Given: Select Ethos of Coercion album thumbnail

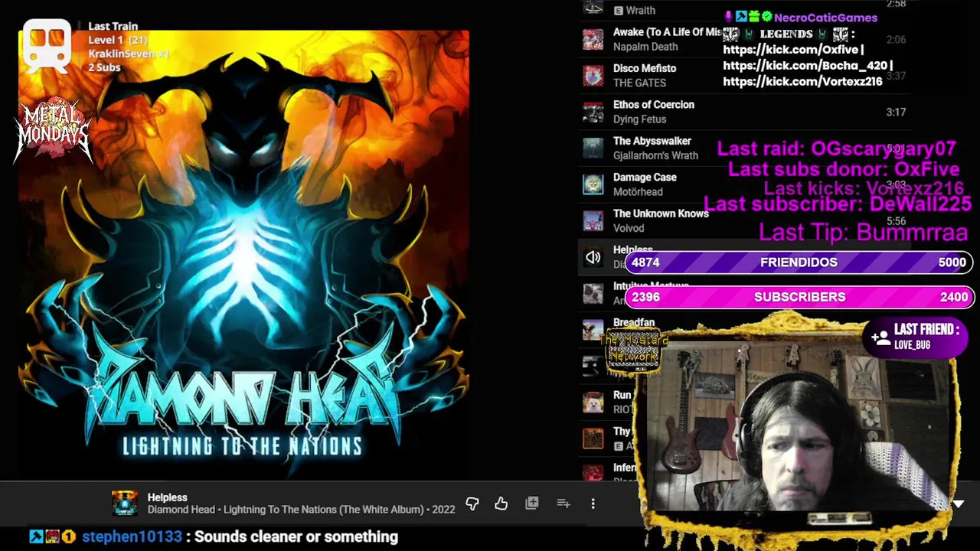Looking at the screenshot, I should (x=593, y=112).
